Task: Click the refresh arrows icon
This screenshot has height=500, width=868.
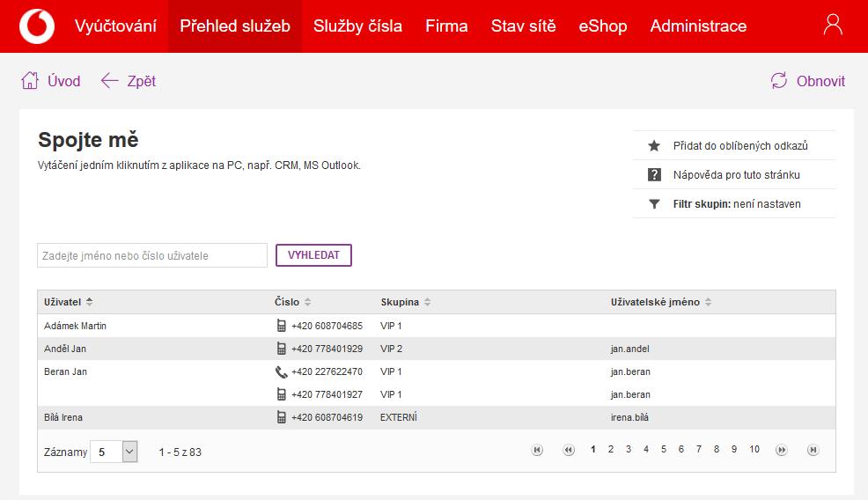Action: 779,81
